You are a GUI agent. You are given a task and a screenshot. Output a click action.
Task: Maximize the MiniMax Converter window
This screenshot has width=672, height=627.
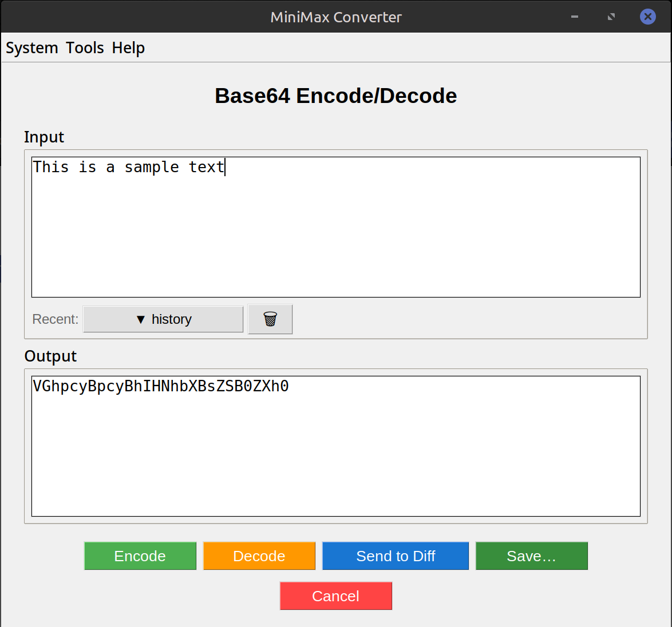[611, 17]
